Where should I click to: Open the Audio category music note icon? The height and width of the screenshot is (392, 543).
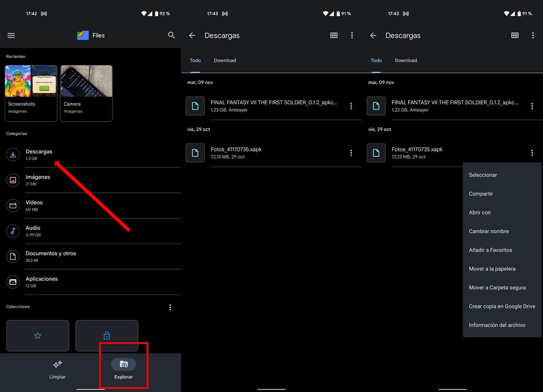pos(13,231)
